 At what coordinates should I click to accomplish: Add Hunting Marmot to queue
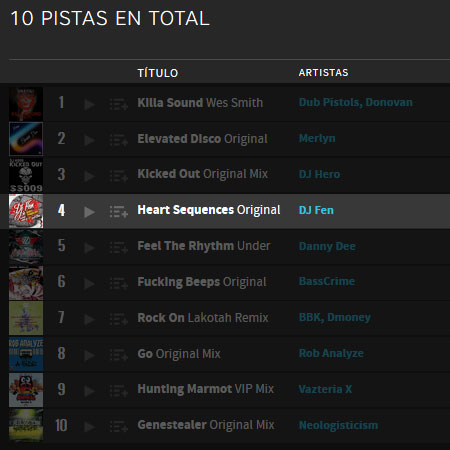point(119,391)
